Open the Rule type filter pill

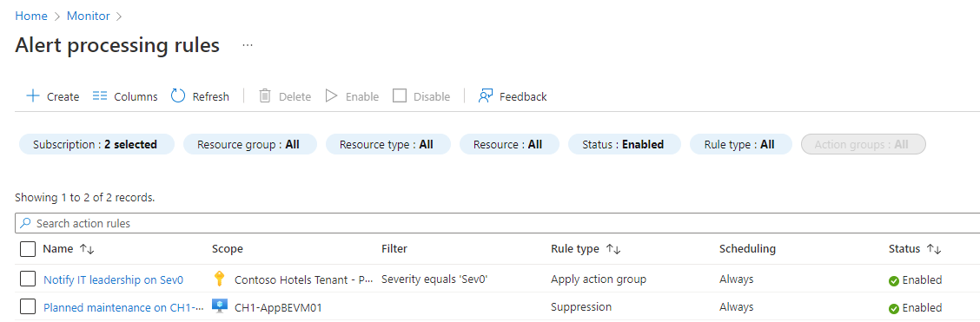point(740,144)
